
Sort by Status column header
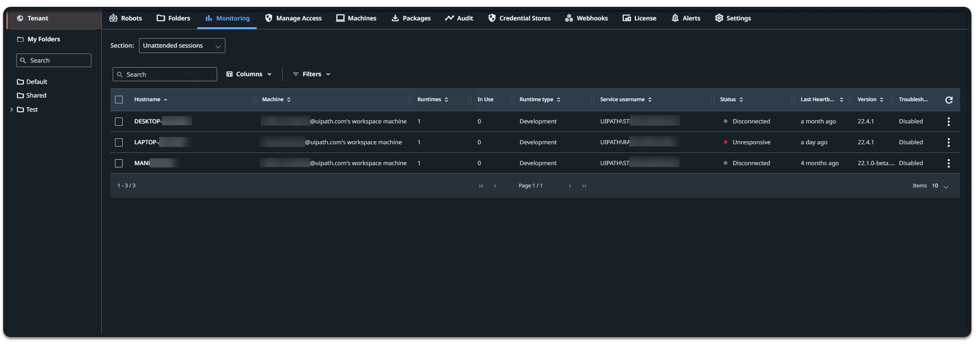pyautogui.click(x=731, y=100)
